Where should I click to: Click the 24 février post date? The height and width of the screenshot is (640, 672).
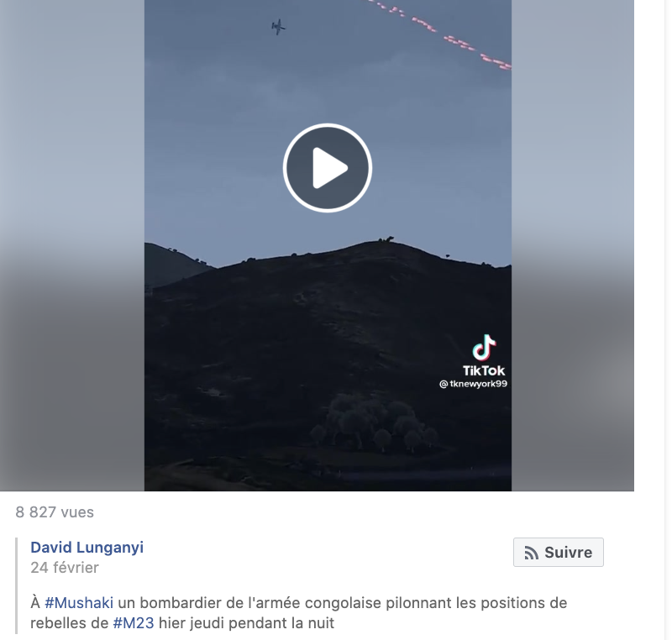pos(65,567)
